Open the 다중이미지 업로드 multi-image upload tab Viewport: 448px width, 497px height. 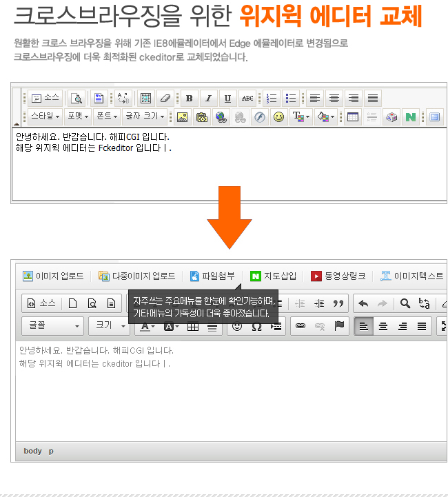point(136,276)
